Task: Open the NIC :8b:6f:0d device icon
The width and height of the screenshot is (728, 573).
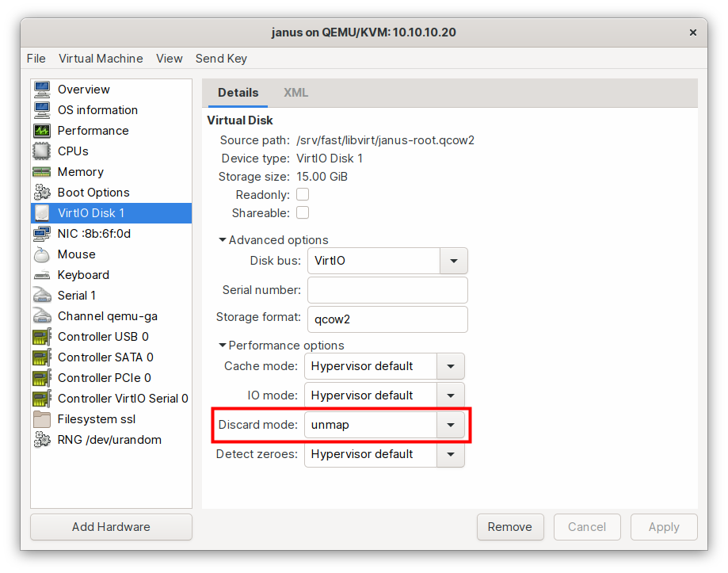Action: pos(44,233)
